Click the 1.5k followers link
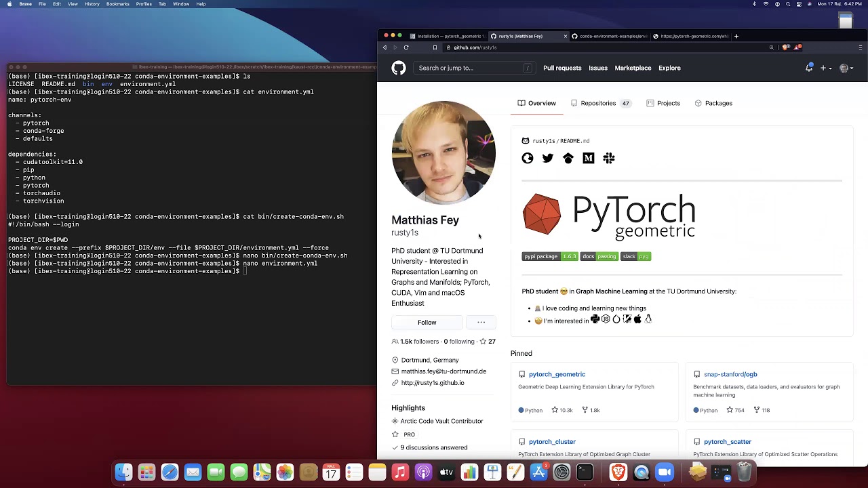The height and width of the screenshot is (488, 868). click(x=415, y=342)
